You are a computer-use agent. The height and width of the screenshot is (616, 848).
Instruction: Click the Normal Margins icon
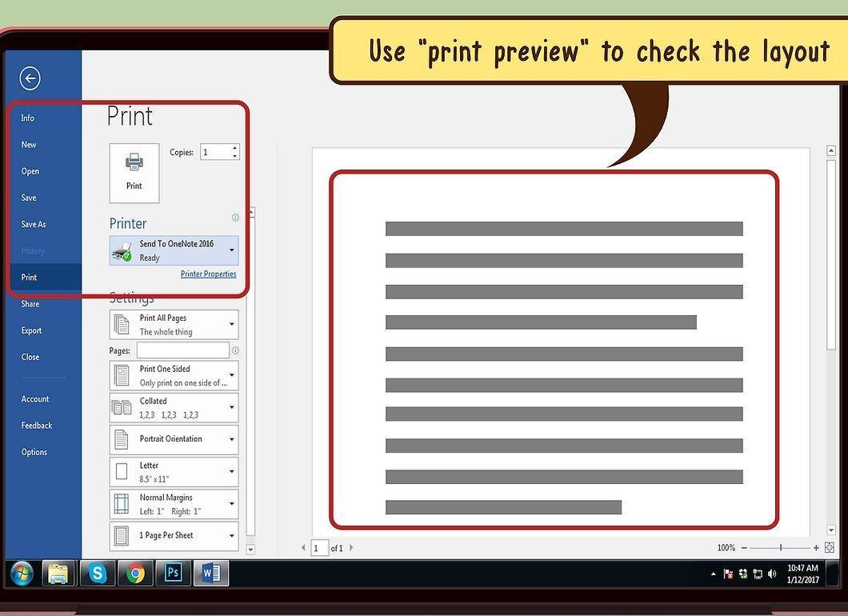tap(122, 504)
